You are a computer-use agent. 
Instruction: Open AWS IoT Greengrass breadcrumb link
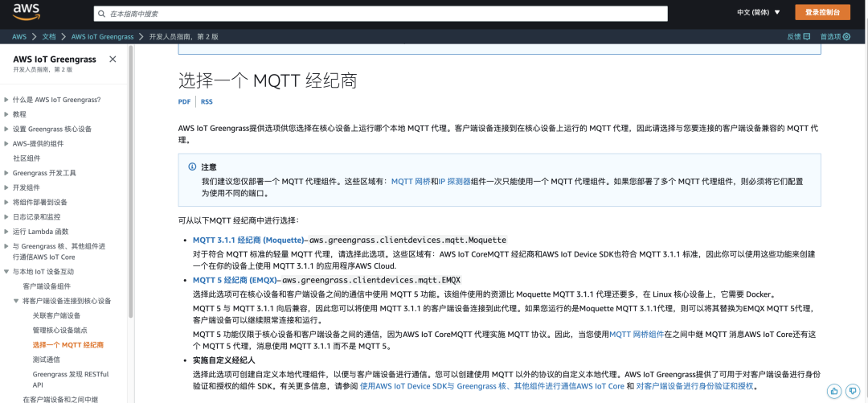point(102,36)
